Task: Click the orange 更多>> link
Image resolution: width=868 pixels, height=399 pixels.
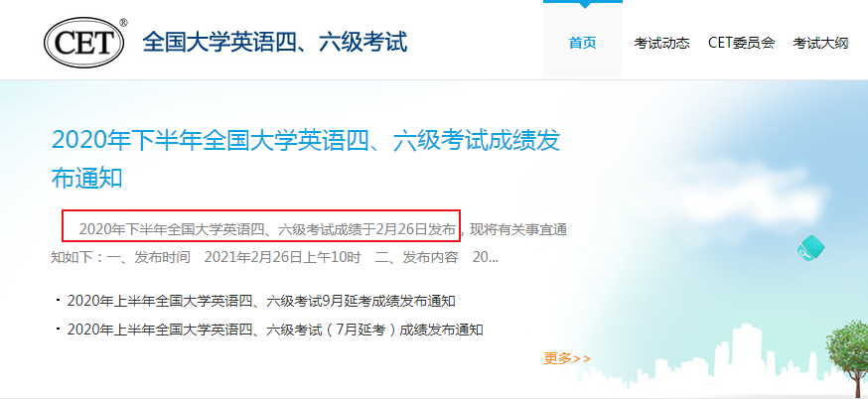Action: pos(567,358)
